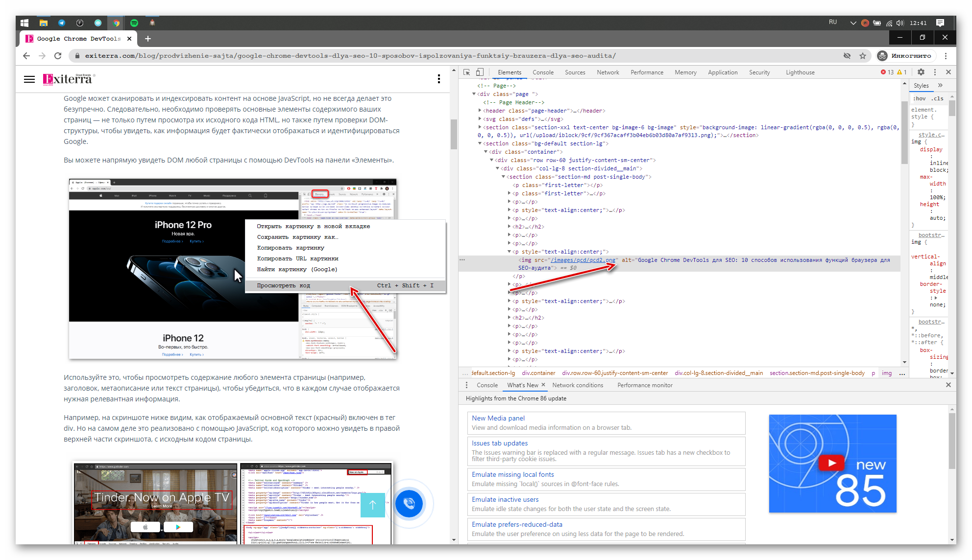Open the Lighthouse tab
Image resolution: width=972 pixels, height=560 pixels.
coord(800,72)
